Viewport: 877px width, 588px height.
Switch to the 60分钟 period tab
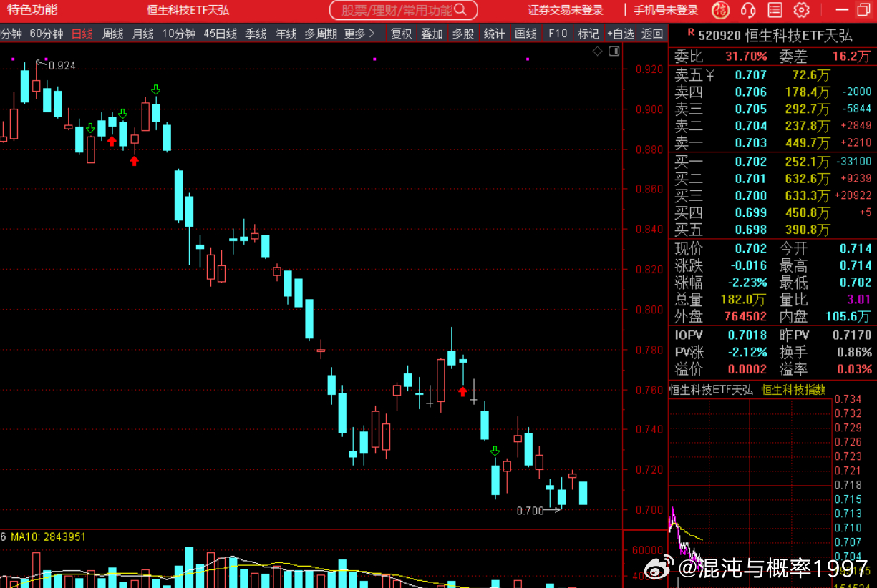pyautogui.click(x=47, y=34)
